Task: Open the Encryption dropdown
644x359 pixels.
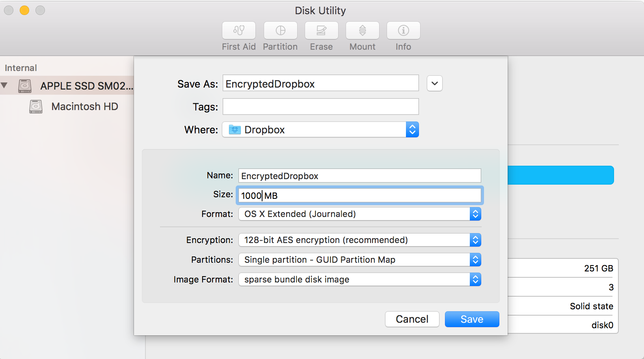Action: [x=360, y=240]
